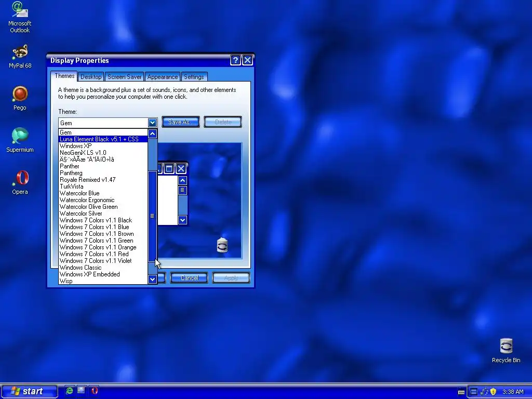Click the Cancel button

[x=189, y=278]
